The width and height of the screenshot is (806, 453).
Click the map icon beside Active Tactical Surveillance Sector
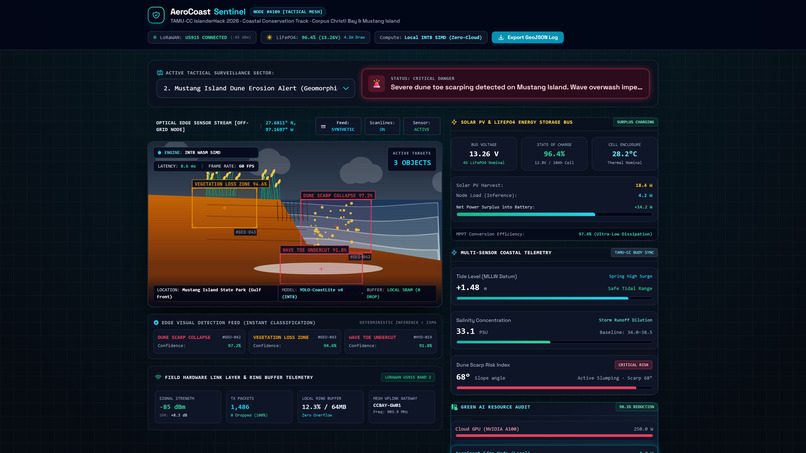point(159,73)
